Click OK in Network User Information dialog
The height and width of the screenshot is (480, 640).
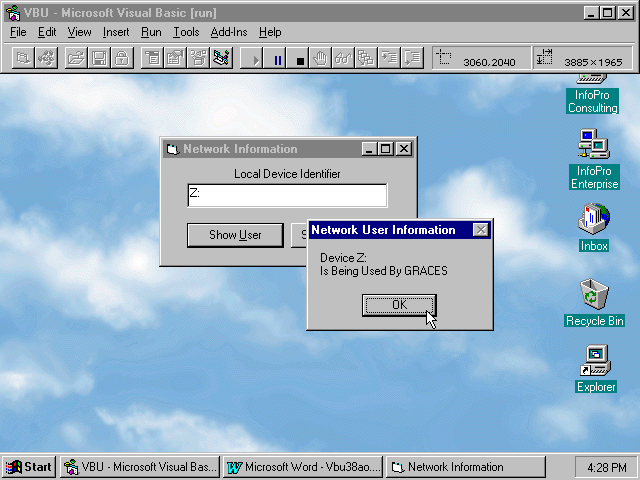click(399, 305)
